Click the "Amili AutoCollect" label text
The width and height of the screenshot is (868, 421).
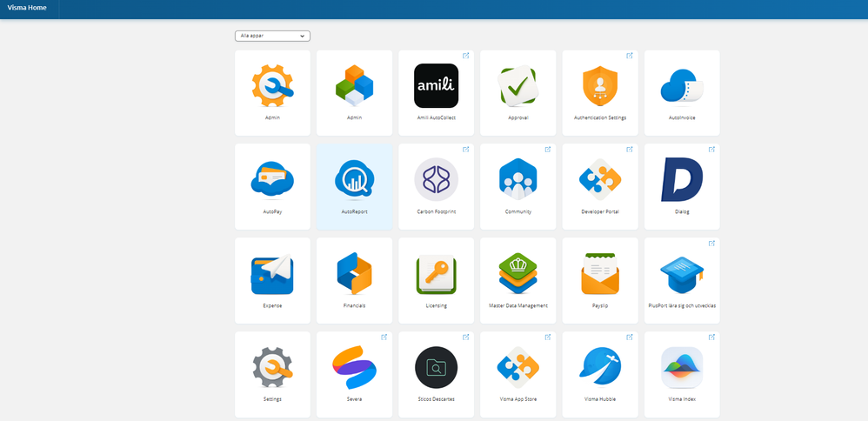pyautogui.click(x=437, y=118)
